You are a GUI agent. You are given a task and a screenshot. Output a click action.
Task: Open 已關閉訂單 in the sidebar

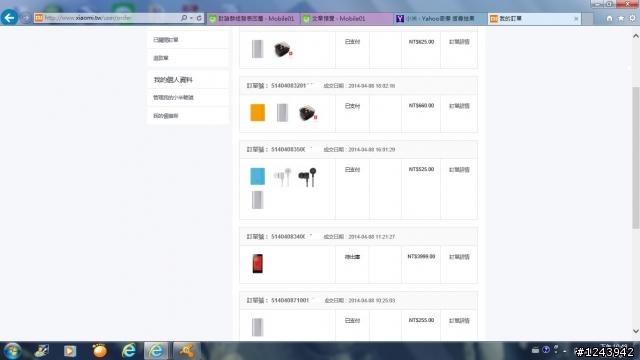(x=166, y=40)
